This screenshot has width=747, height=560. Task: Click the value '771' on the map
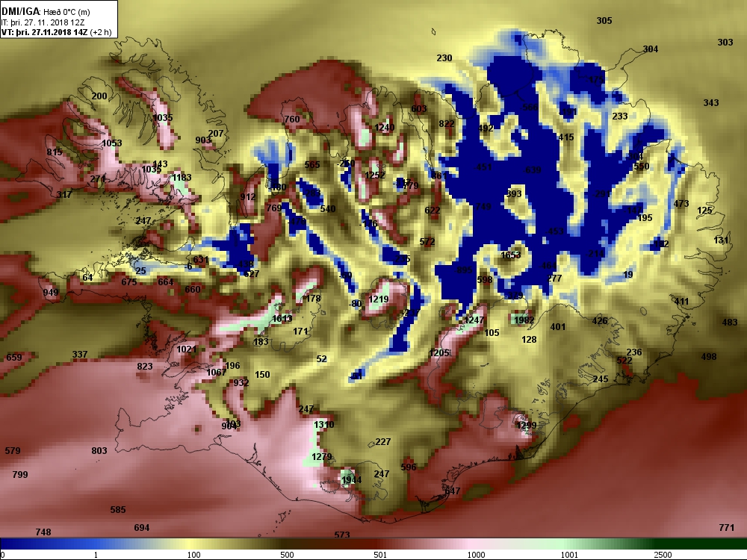pyautogui.click(x=727, y=528)
